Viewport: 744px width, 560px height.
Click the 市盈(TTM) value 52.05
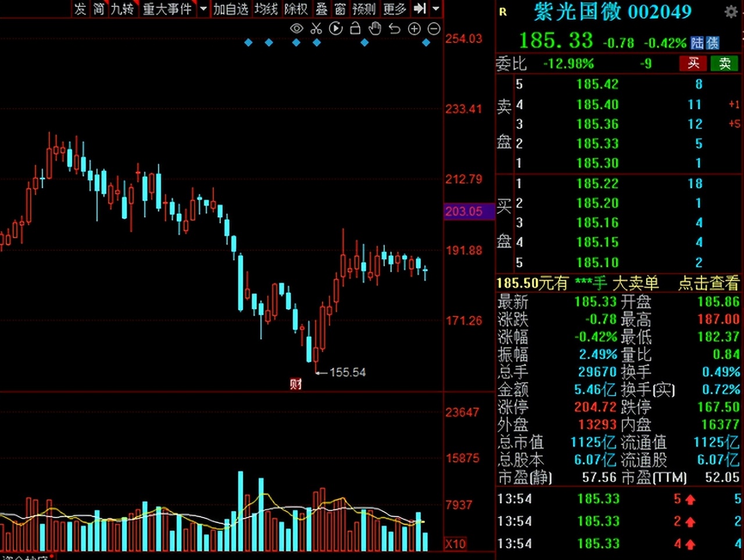(721, 478)
